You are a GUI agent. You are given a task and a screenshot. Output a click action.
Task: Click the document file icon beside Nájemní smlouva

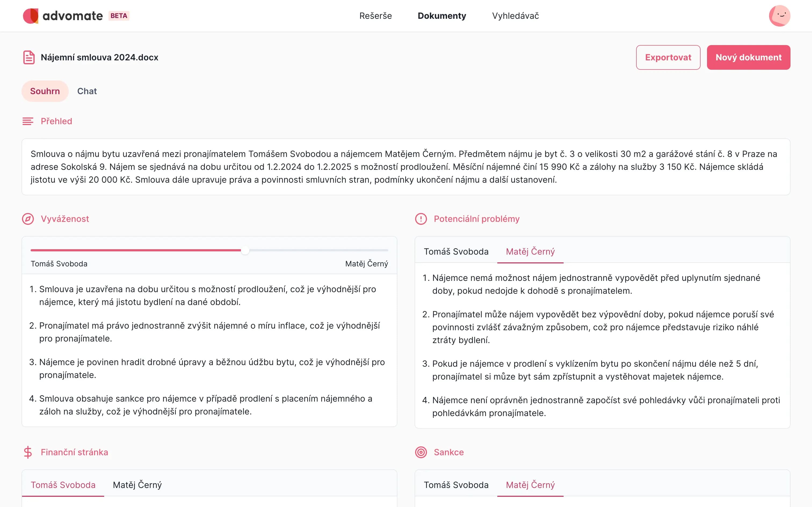point(29,57)
